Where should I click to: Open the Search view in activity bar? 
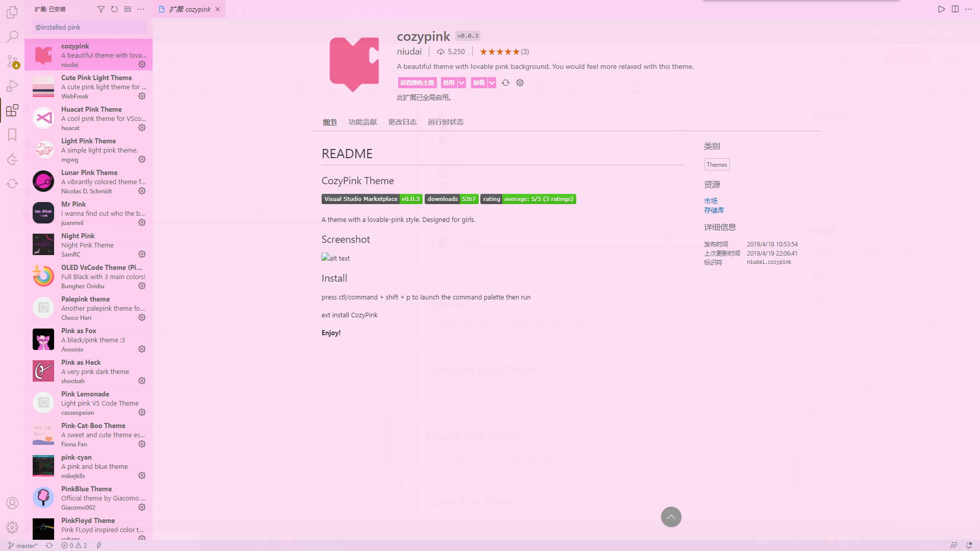12,36
